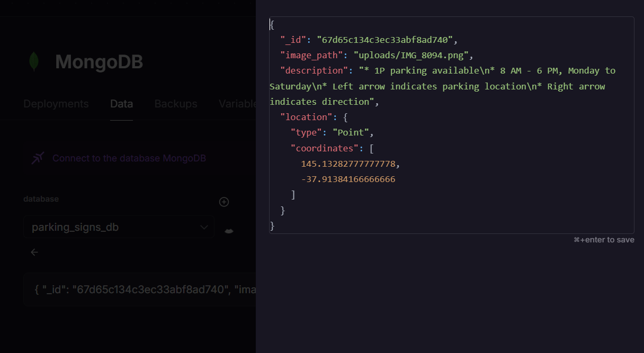
Task: Click the "_id" key in the JSON editor
Action: [293, 40]
